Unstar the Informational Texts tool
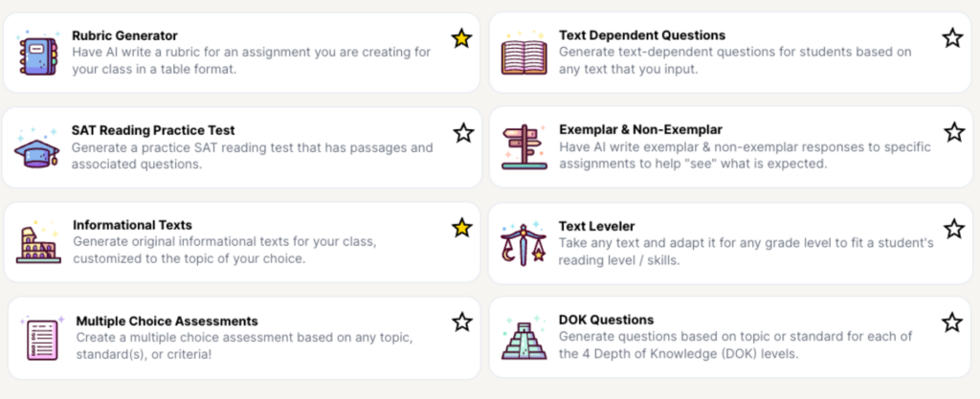 462,228
